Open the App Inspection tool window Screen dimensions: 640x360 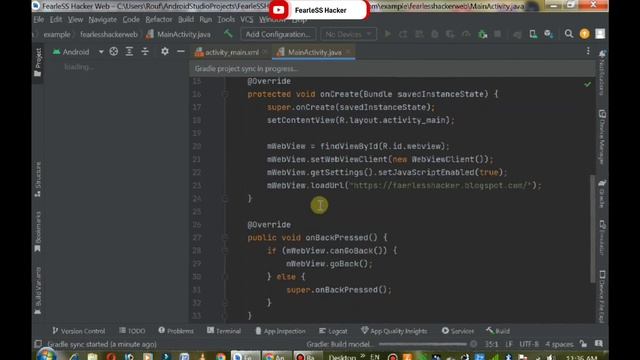click(x=280, y=331)
